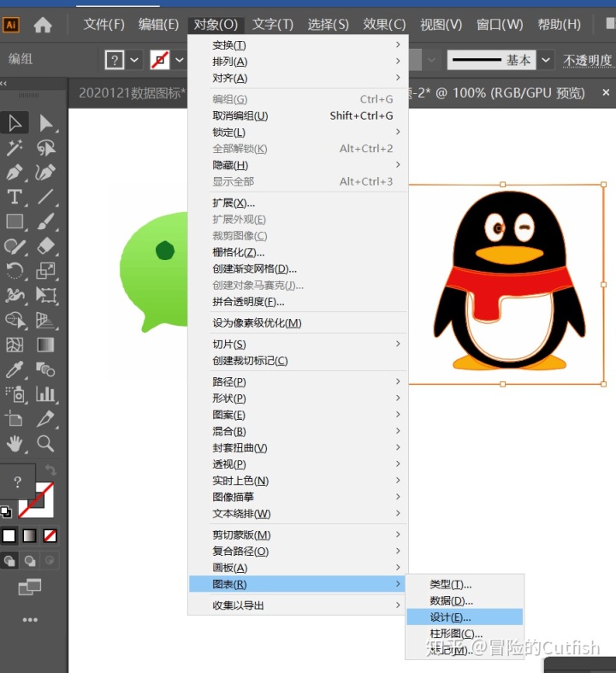Choose 取消编组(U) menu item
Screen dimensions: 616x673
(298, 116)
